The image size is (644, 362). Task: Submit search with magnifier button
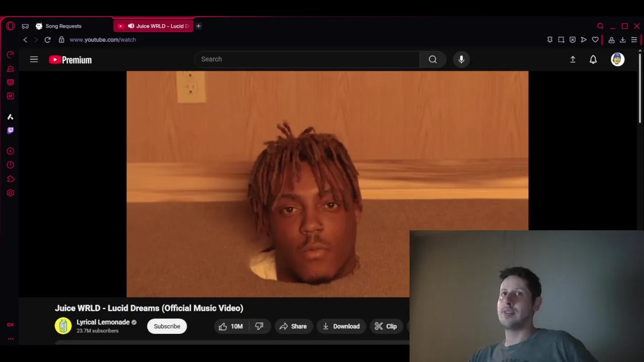(x=433, y=59)
